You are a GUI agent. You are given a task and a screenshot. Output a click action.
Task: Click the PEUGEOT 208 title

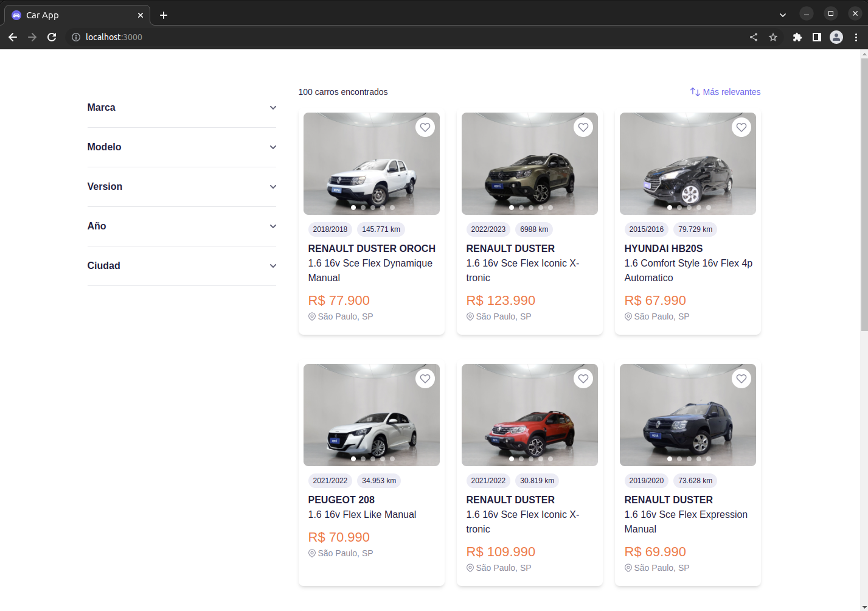341,500
